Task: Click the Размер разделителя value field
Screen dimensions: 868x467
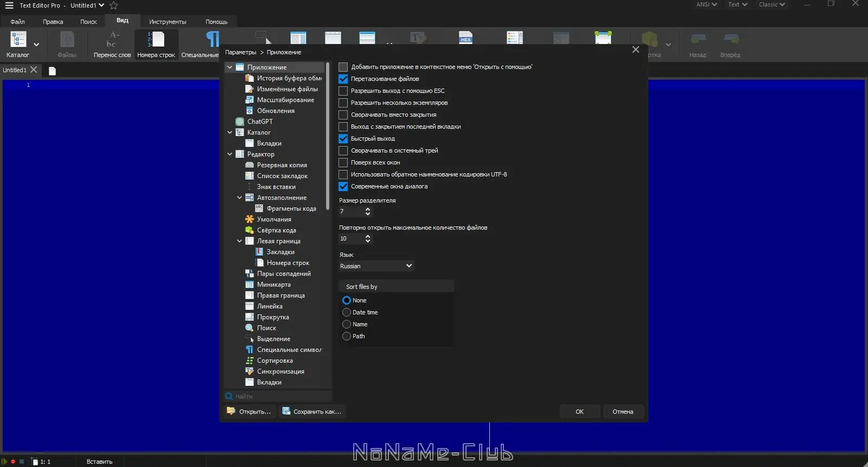Action: coord(351,211)
